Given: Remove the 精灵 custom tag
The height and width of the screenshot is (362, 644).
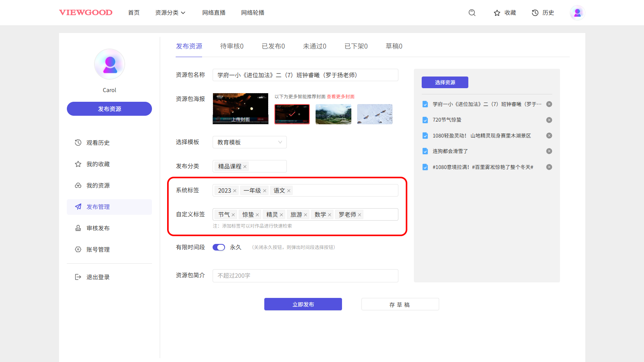Looking at the screenshot, I should [281, 215].
